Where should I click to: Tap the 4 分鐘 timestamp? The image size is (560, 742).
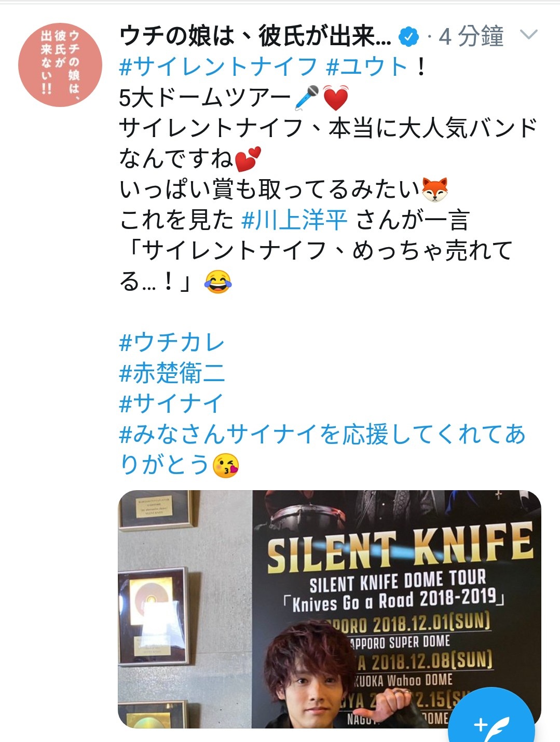click(471, 36)
